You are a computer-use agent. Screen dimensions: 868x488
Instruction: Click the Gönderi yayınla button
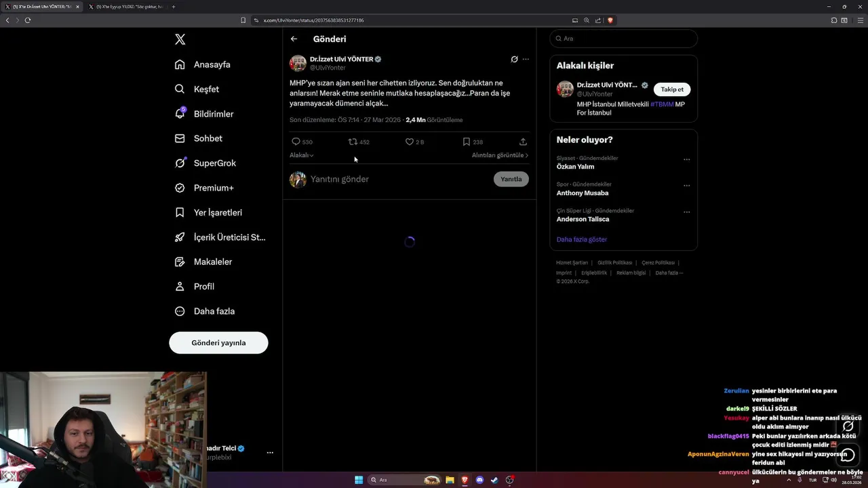218,343
